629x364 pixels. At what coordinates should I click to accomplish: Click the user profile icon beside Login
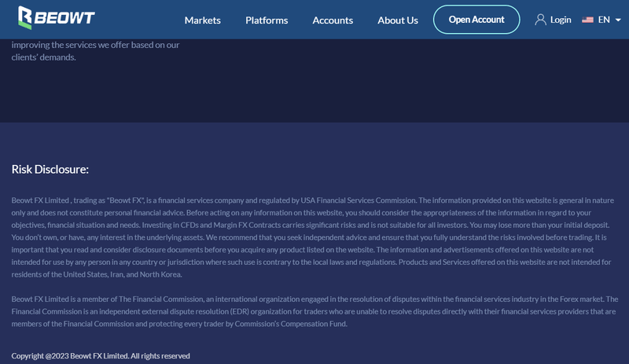coord(540,20)
